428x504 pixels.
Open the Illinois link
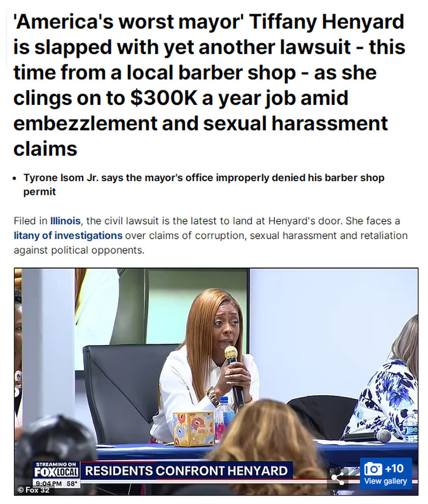66,221
